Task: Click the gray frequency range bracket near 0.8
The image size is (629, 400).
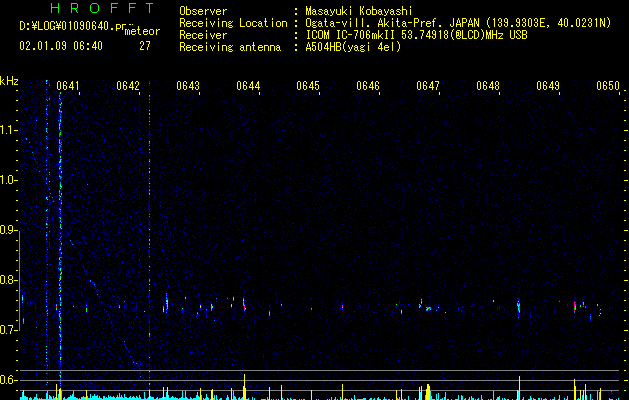Action: tap(20, 280)
